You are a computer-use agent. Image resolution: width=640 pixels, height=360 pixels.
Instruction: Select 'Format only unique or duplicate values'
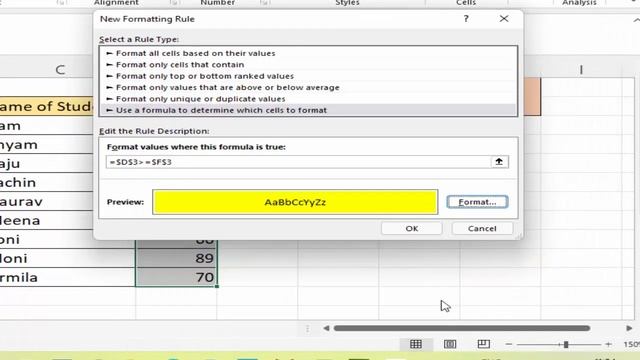pyautogui.click(x=308, y=99)
